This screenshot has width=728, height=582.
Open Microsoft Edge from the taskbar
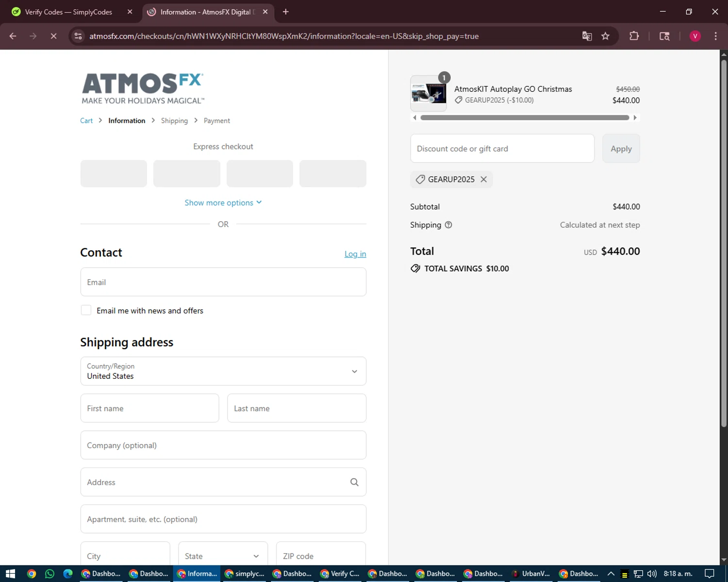point(68,574)
